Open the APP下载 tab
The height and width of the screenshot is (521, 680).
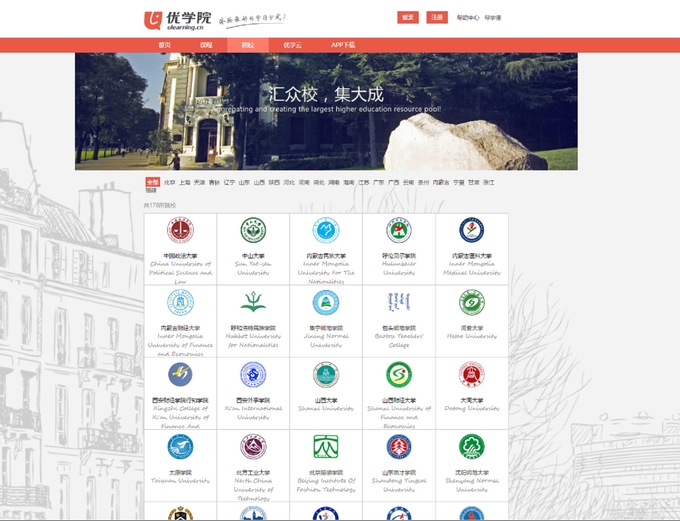tap(343, 45)
